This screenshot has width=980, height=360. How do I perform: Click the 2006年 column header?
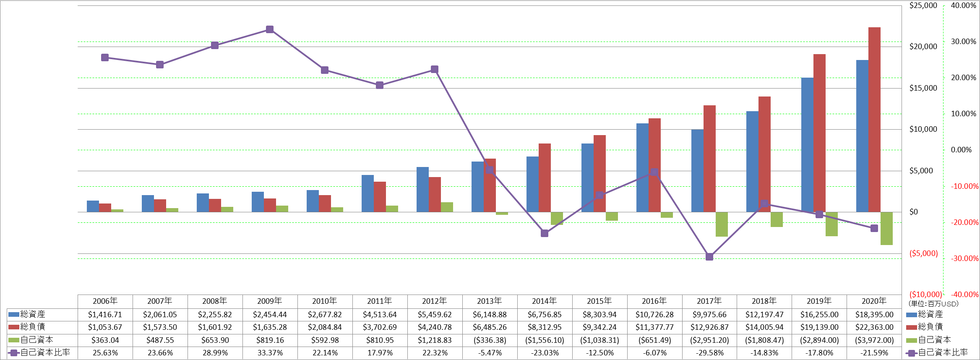105,301
